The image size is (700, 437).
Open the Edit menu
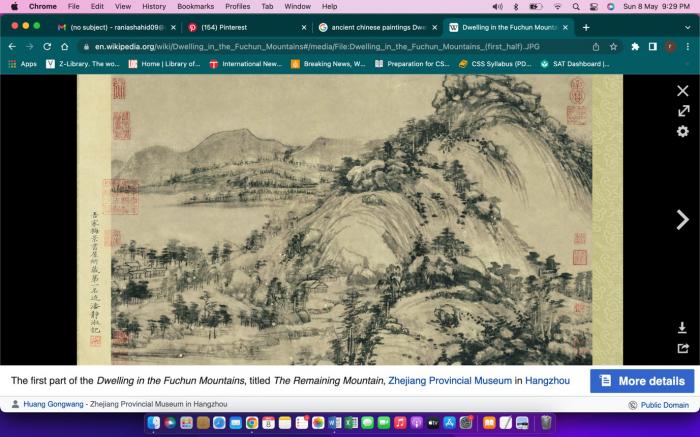(x=97, y=6)
